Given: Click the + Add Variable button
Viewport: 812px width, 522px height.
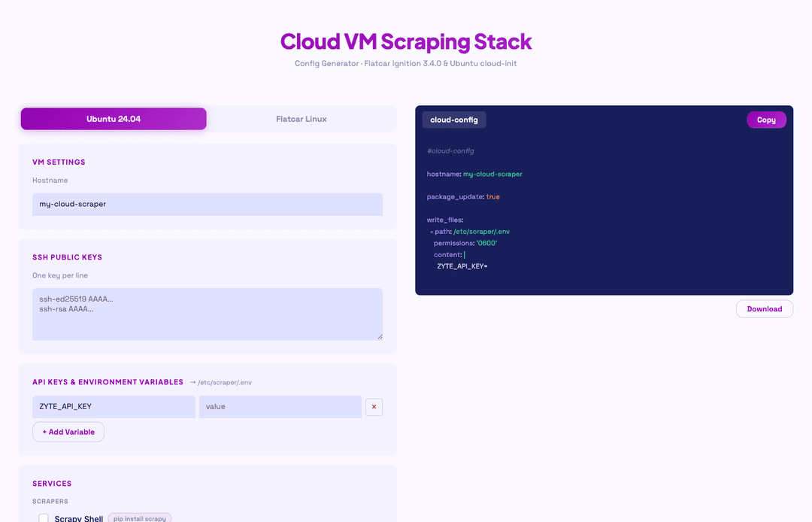Looking at the screenshot, I should click(x=68, y=432).
